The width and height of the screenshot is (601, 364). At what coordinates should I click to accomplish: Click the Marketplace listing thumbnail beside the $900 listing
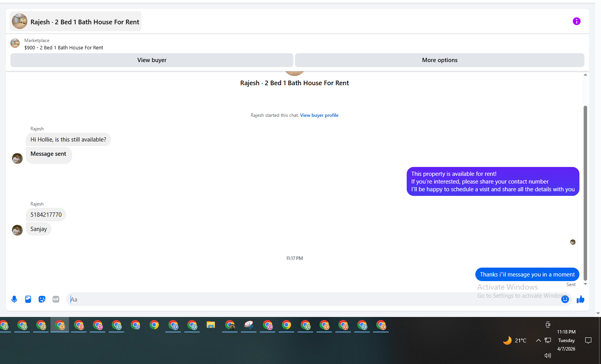[15, 43]
